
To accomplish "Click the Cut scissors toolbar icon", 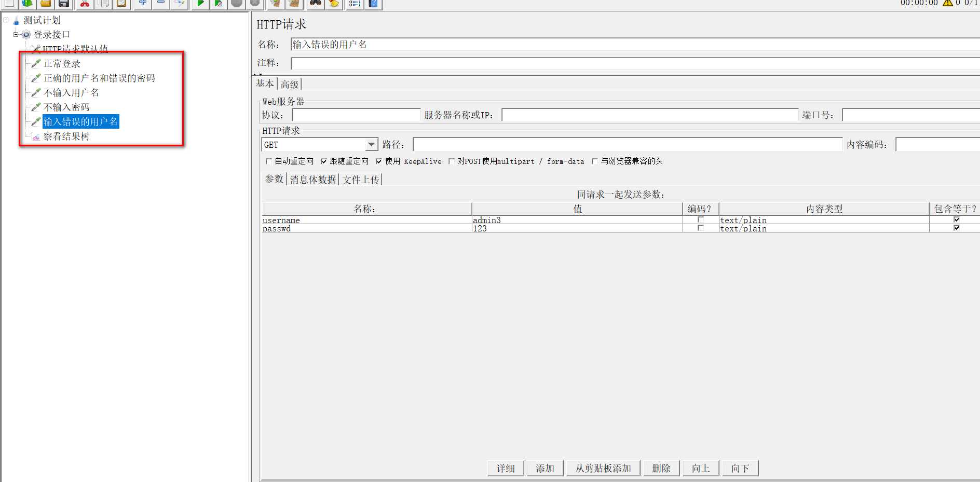I will click(x=84, y=3).
